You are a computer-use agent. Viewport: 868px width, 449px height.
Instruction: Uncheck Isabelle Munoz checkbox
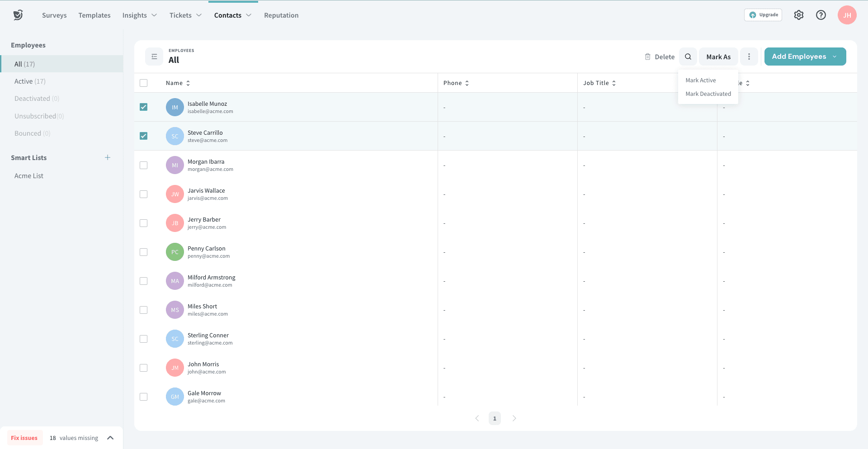(144, 107)
